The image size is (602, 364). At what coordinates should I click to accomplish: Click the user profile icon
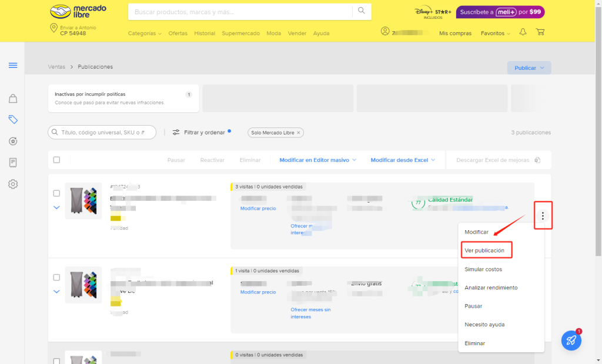(x=385, y=32)
